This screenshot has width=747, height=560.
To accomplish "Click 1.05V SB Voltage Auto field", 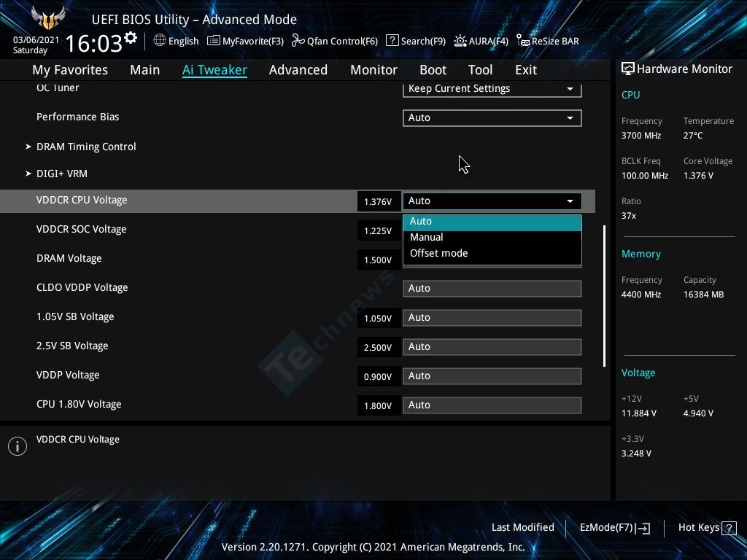I will pos(492,318).
